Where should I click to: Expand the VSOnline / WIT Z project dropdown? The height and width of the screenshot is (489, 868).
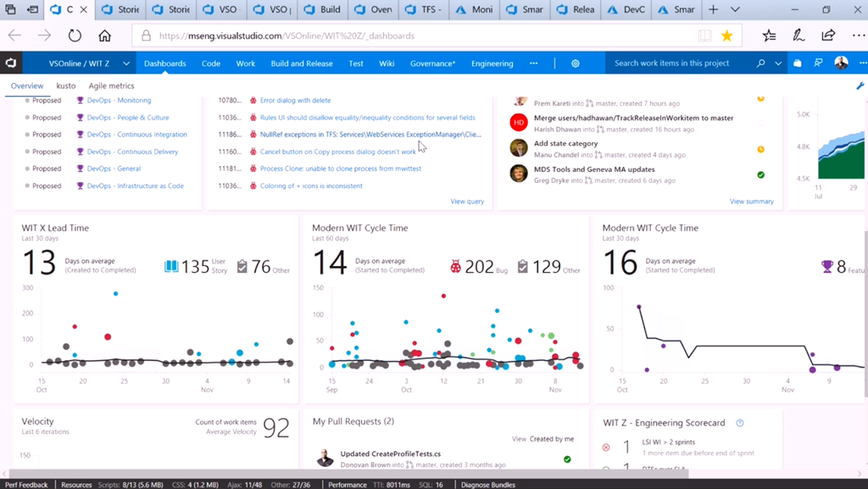126,64
